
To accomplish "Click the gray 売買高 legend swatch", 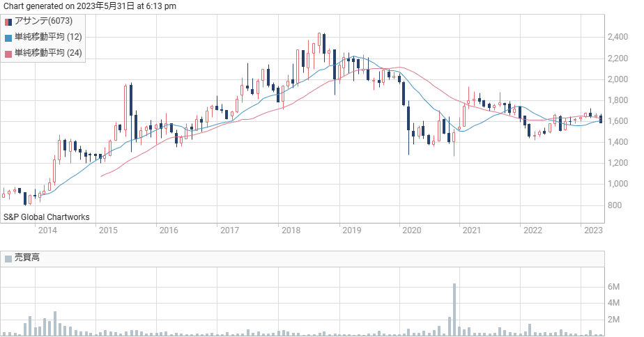I will click(x=8, y=258).
